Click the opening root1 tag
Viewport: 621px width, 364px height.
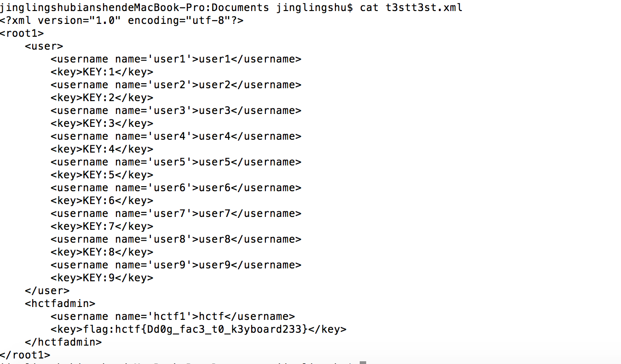tap(22, 34)
